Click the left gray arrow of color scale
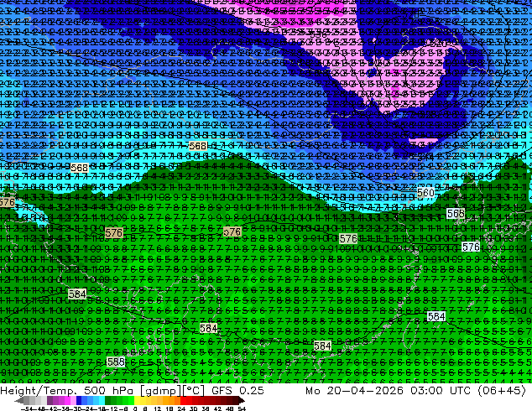 click(x=19, y=400)
